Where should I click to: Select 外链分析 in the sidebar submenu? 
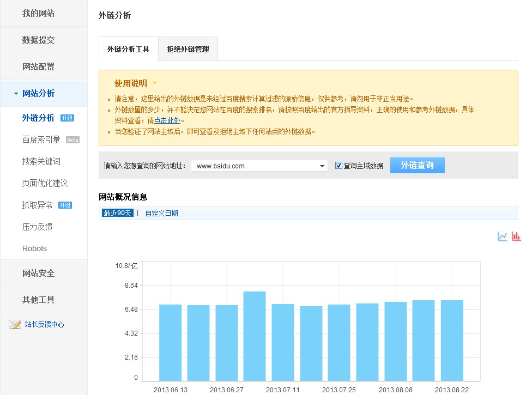[x=38, y=118]
